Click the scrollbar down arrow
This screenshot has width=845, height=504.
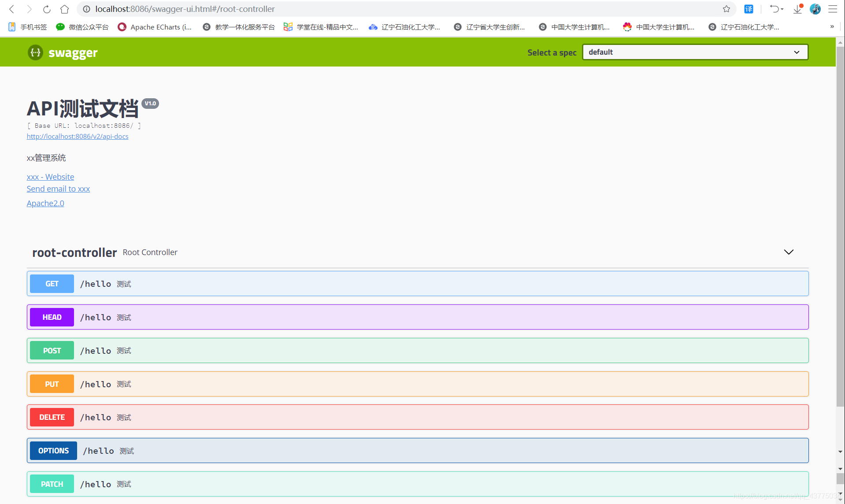tap(840, 499)
